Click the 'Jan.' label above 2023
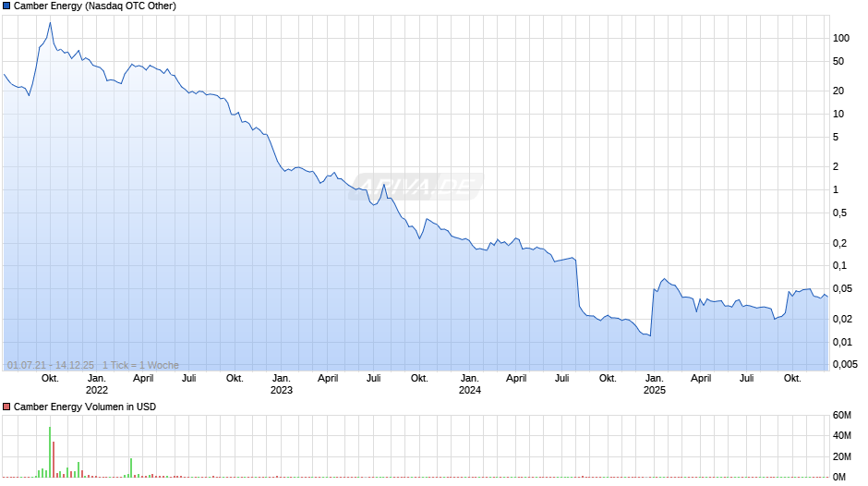 point(282,379)
